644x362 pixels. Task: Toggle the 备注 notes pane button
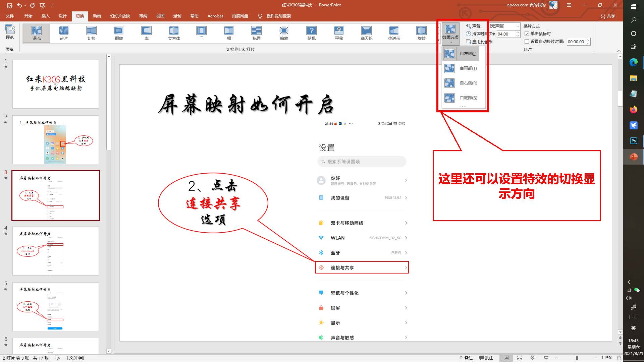(466, 358)
